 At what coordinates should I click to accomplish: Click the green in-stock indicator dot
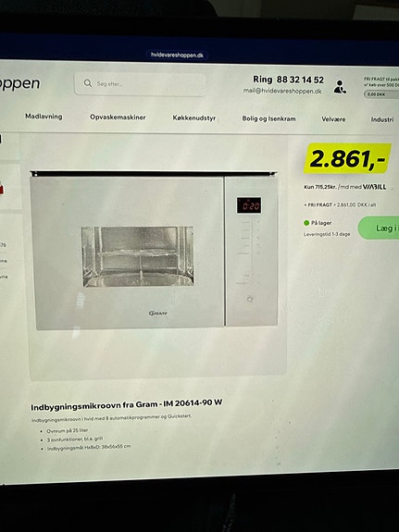click(x=306, y=223)
